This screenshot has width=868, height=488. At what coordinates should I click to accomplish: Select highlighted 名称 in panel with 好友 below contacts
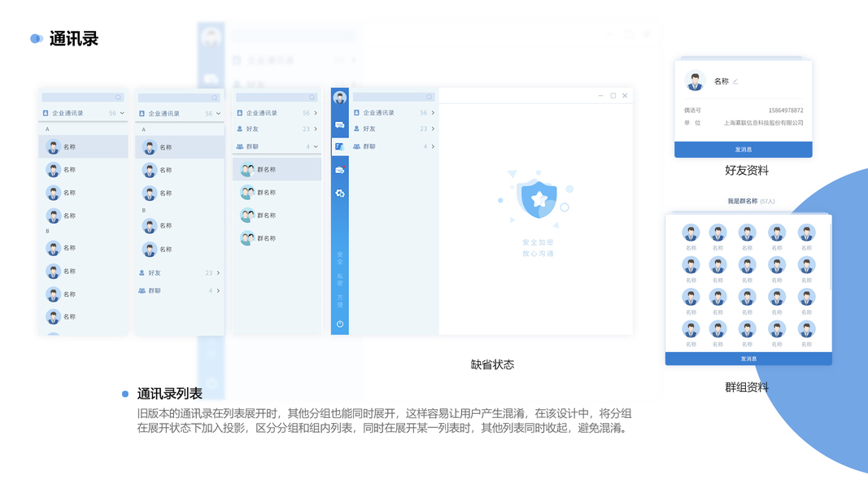point(179,147)
